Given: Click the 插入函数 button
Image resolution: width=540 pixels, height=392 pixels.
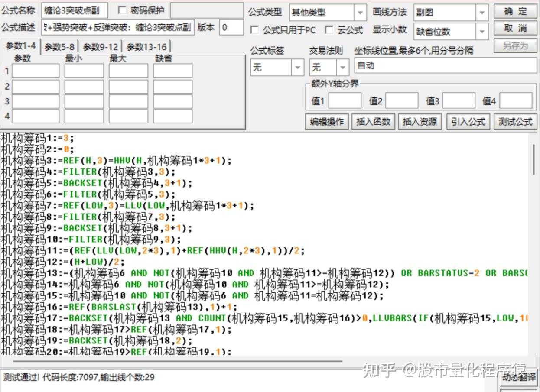Looking at the screenshot, I should click(373, 122).
